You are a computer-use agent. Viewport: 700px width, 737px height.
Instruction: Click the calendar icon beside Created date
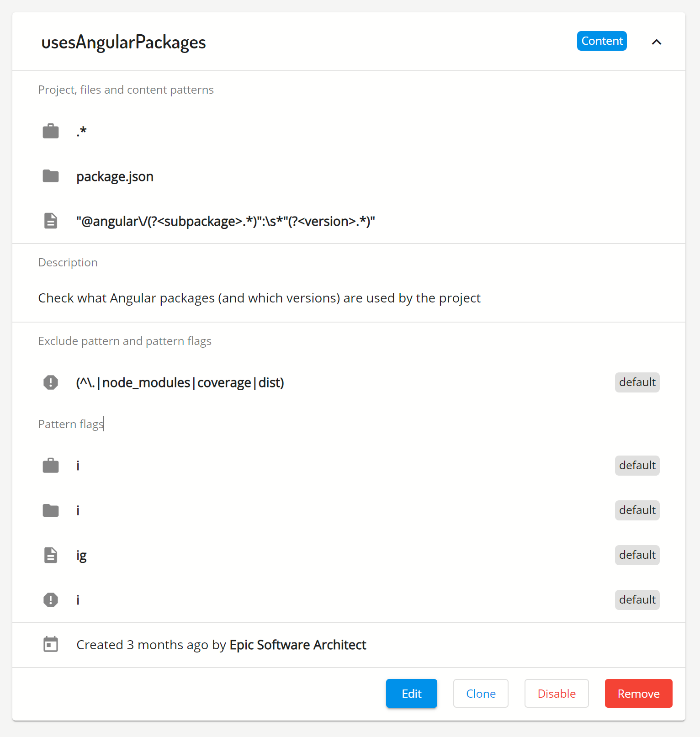tap(51, 644)
